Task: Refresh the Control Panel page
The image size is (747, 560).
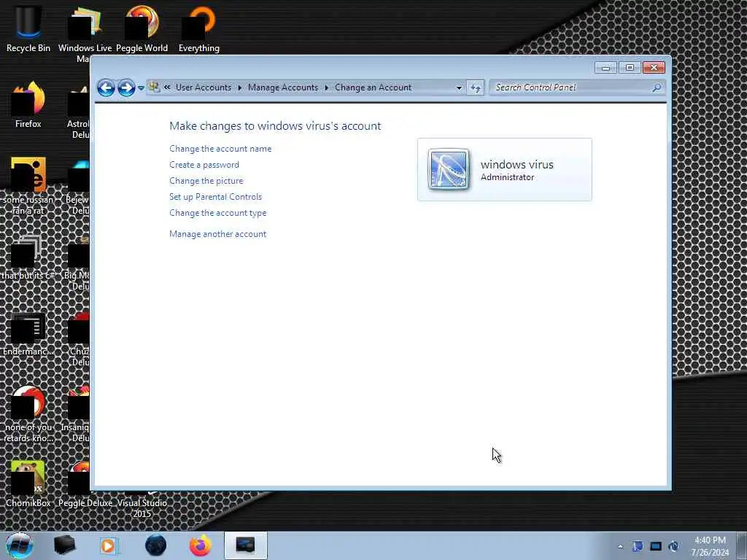Action: pos(476,87)
